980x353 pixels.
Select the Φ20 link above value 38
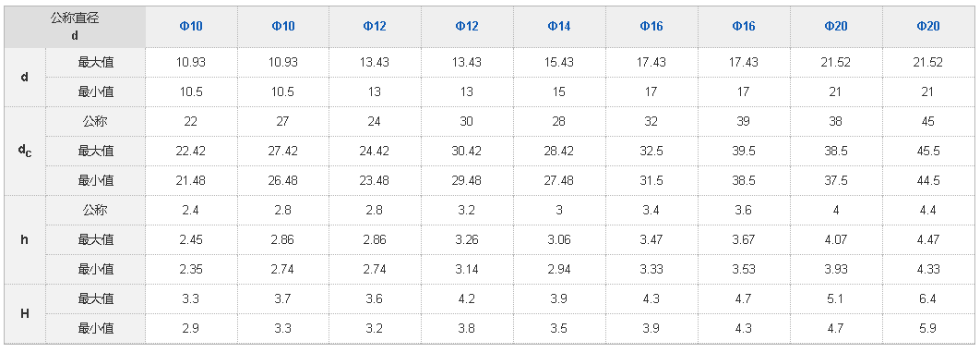836,26
